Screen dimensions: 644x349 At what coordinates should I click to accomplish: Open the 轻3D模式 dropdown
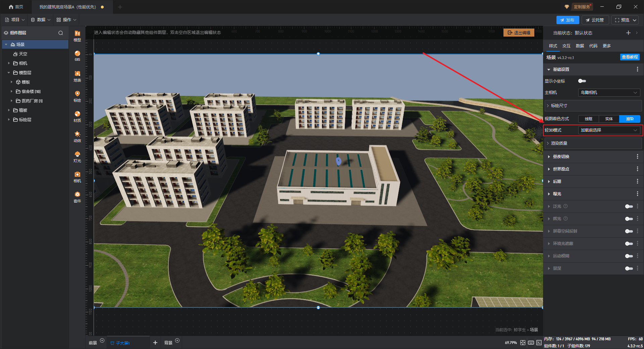[609, 130]
